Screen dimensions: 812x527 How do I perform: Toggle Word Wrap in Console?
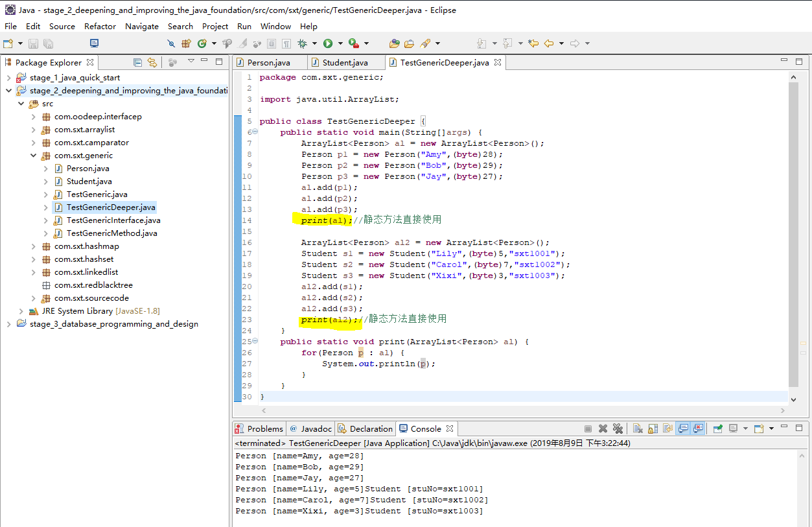click(667, 428)
